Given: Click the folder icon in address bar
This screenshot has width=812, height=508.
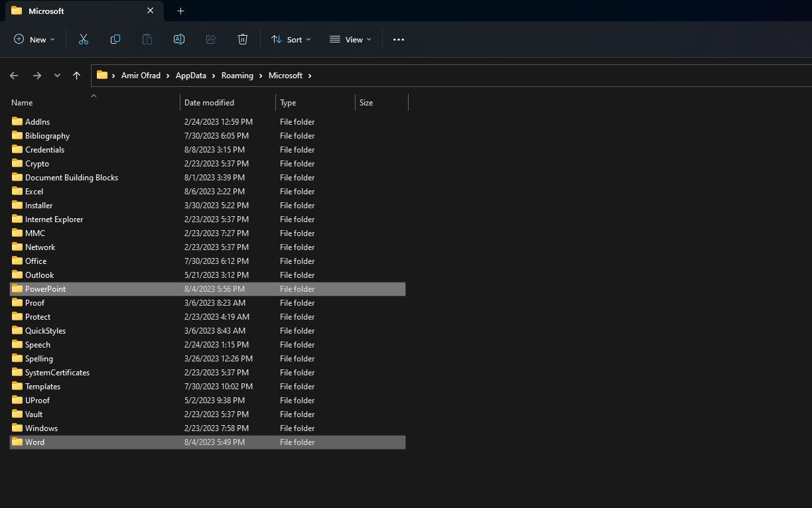Looking at the screenshot, I should click(x=101, y=75).
